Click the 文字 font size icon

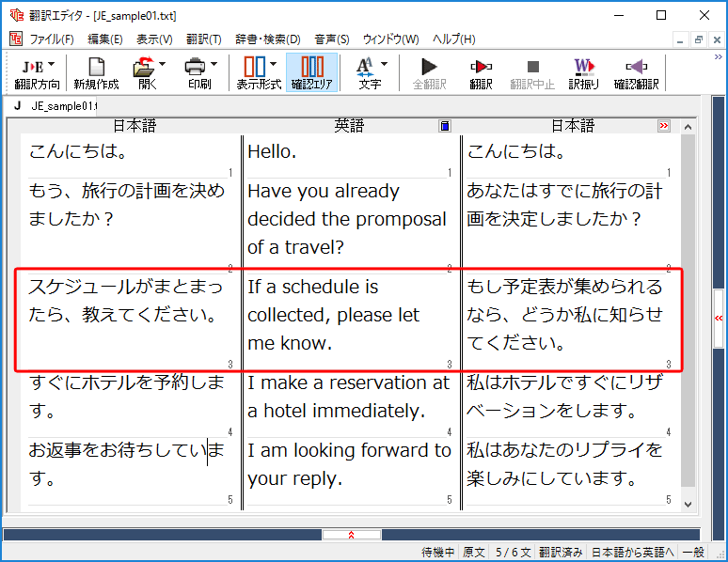(x=365, y=68)
